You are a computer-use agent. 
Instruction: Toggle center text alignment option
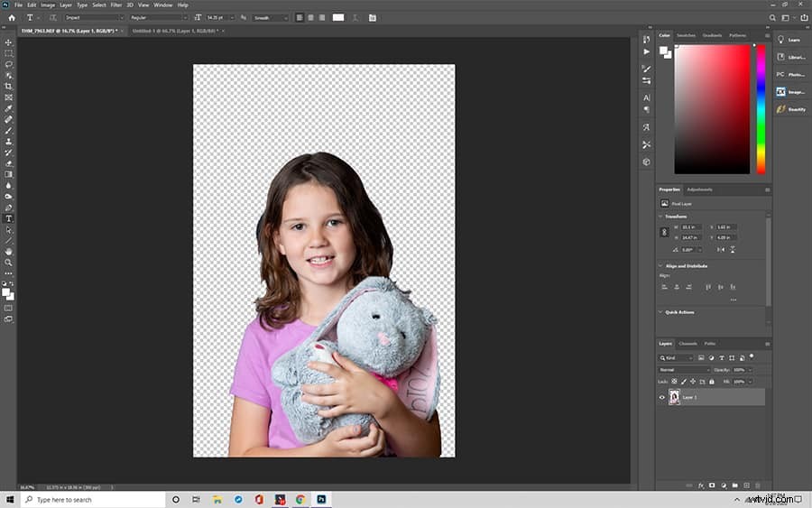[310, 18]
